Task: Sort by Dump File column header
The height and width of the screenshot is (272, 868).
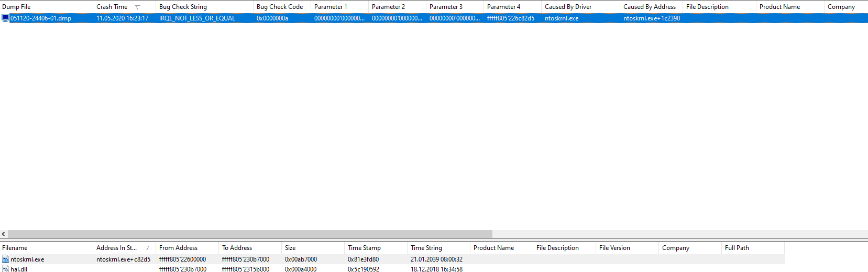Action: tap(47, 7)
